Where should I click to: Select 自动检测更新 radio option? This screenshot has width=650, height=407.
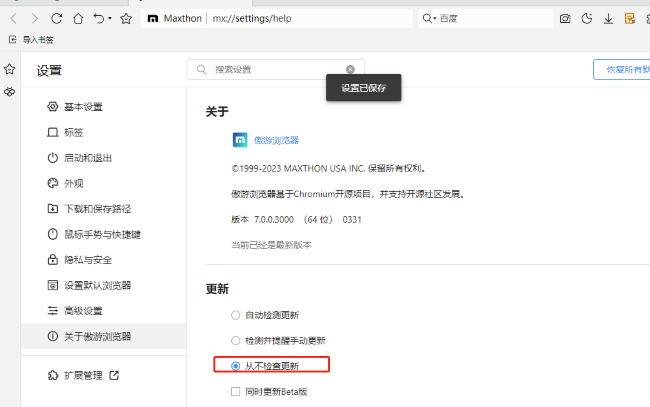point(236,315)
